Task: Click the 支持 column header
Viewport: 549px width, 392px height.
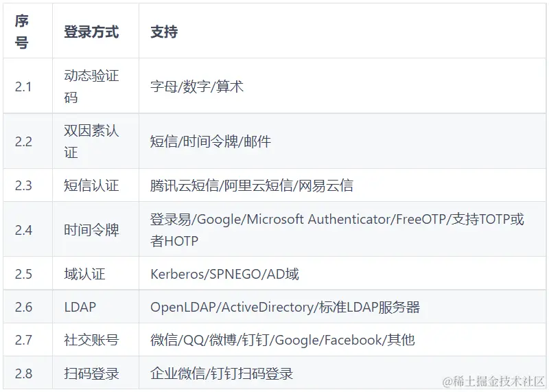Action: [342, 31]
